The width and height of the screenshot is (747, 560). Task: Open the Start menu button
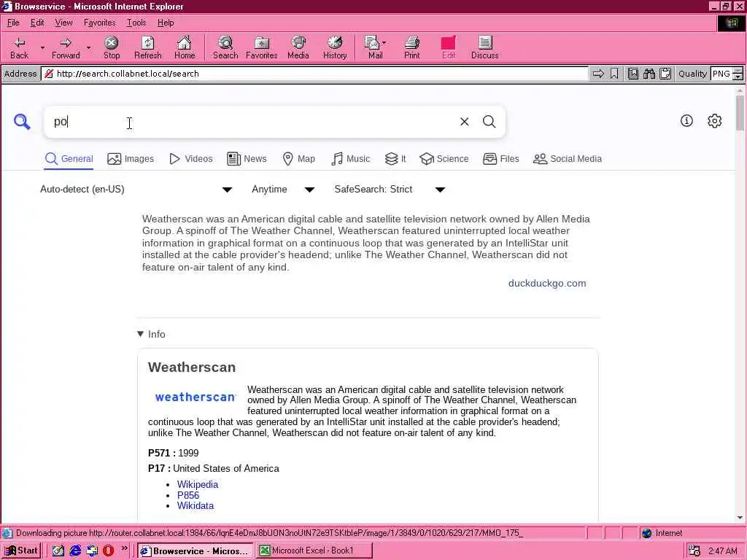(21, 551)
